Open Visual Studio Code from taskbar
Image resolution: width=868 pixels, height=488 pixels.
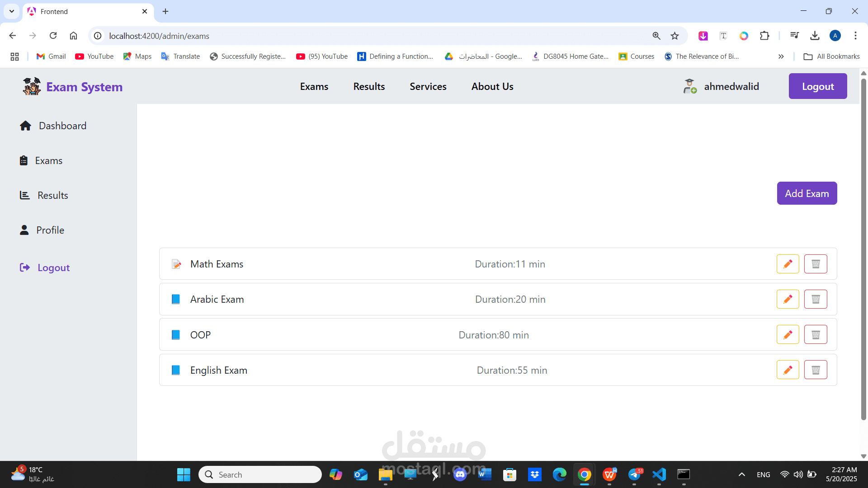click(x=659, y=474)
